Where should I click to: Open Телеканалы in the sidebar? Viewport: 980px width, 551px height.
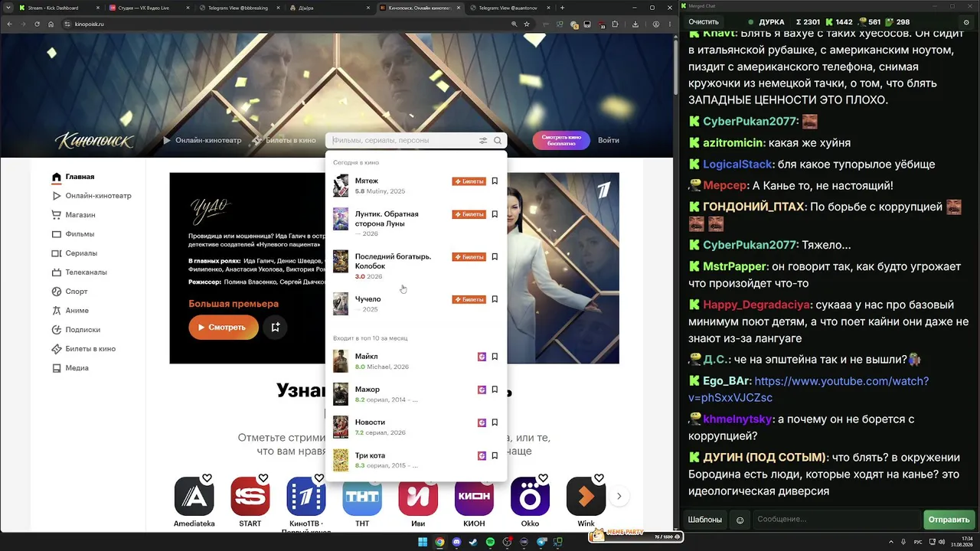coord(80,272)
